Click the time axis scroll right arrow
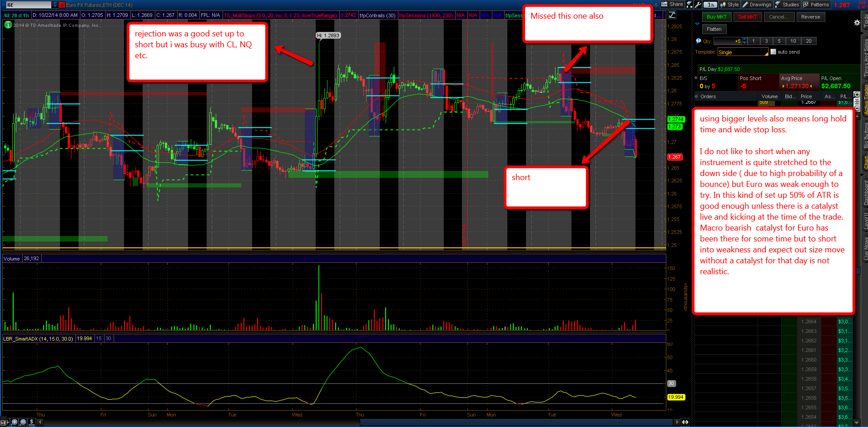This screenshot has height=427, width=868. tap(678, 422)
